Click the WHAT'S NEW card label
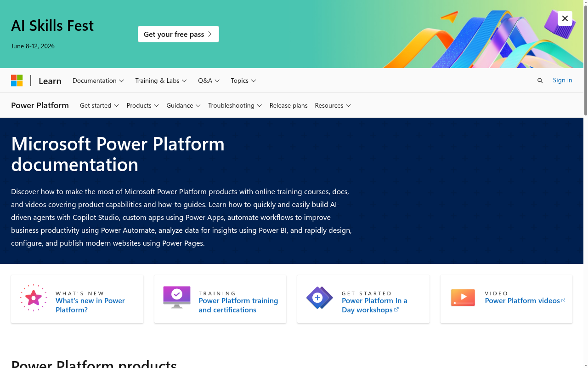 (x=80, y=293)
